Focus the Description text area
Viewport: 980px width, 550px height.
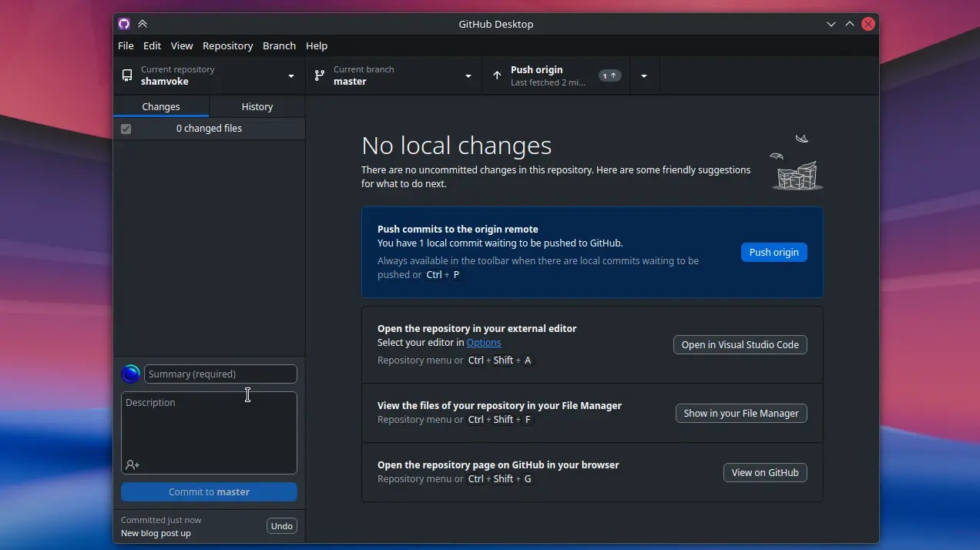209,433
